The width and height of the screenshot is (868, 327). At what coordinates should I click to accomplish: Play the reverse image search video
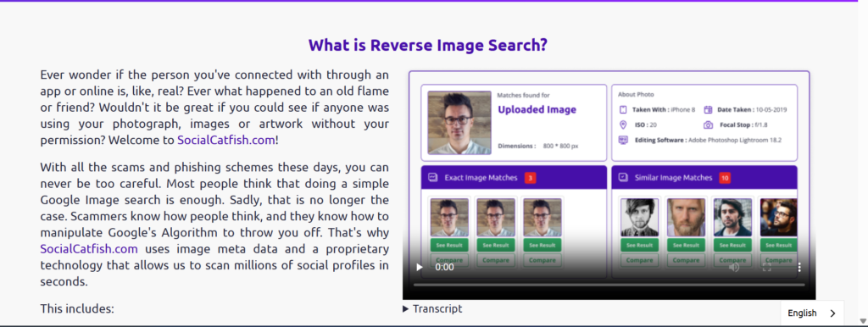tap(419, 267)
